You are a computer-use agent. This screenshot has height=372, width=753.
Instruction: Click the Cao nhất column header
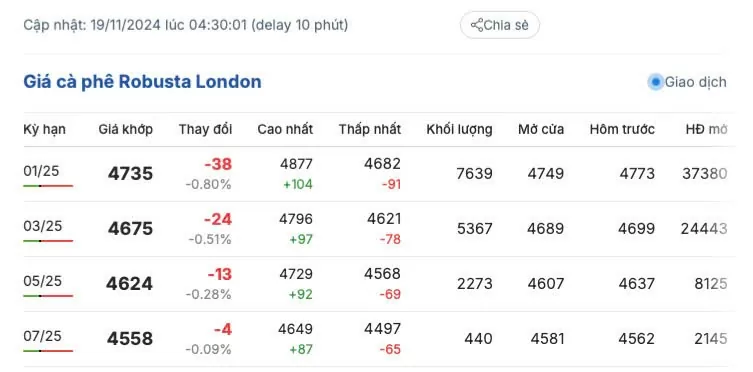coord(285,129)
